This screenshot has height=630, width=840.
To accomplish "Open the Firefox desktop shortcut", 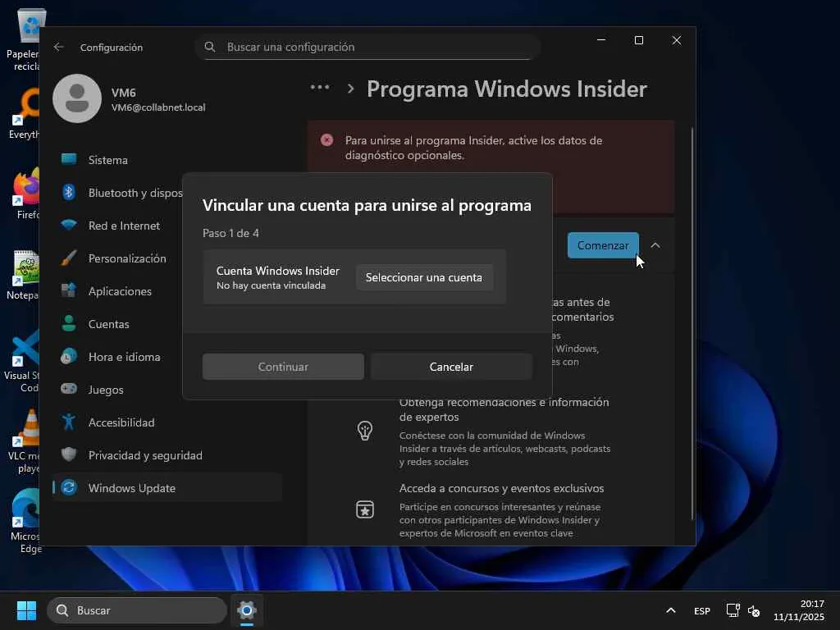I will (26, 193).
